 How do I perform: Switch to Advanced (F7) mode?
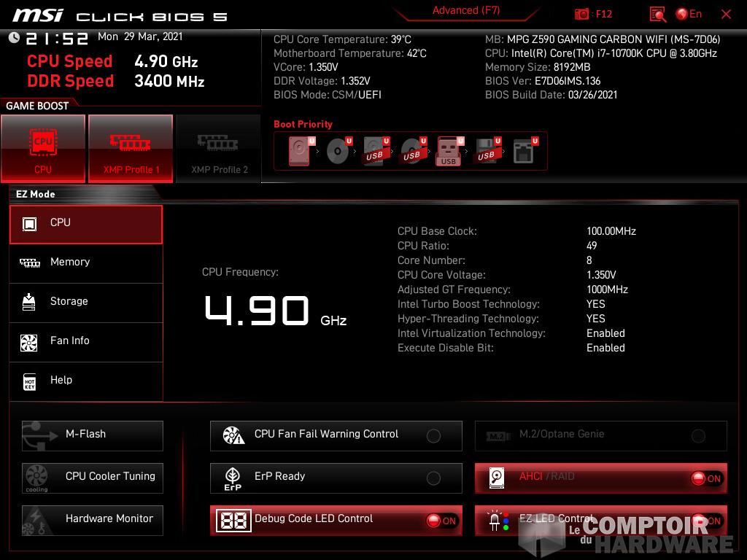(465, 11)
